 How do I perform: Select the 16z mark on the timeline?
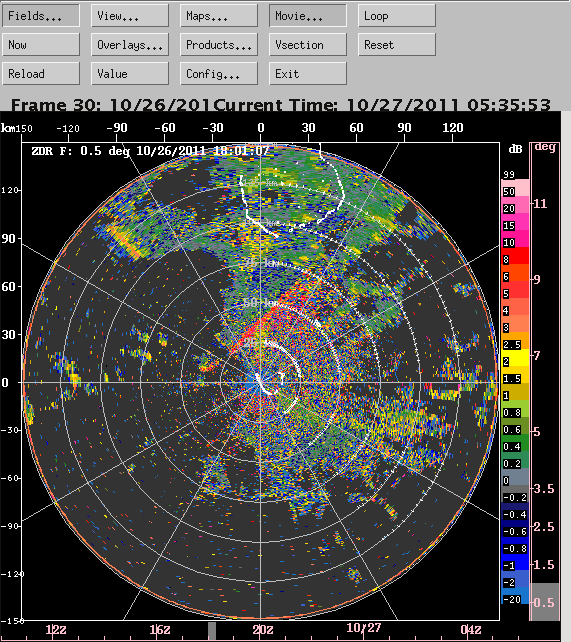(160, 629)
